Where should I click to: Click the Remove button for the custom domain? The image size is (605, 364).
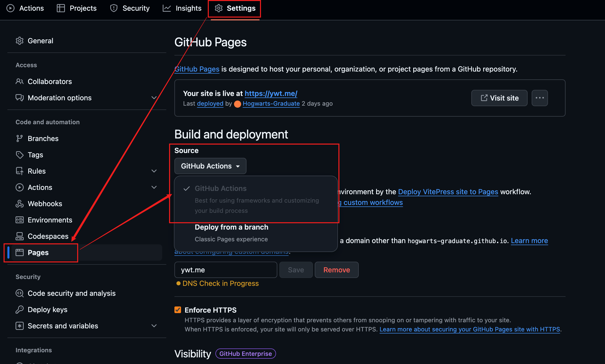[x=336, y=270]
